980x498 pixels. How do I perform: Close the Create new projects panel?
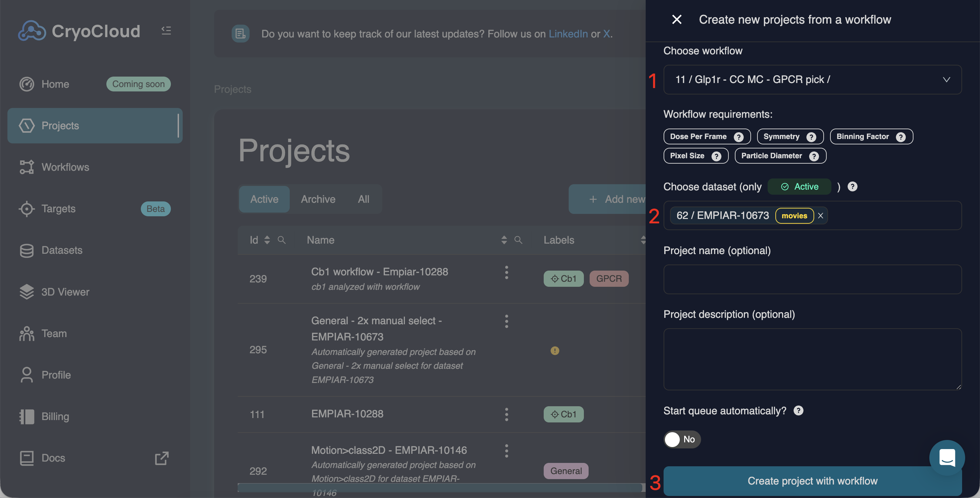pyautogui.click(x=676, y=19)
